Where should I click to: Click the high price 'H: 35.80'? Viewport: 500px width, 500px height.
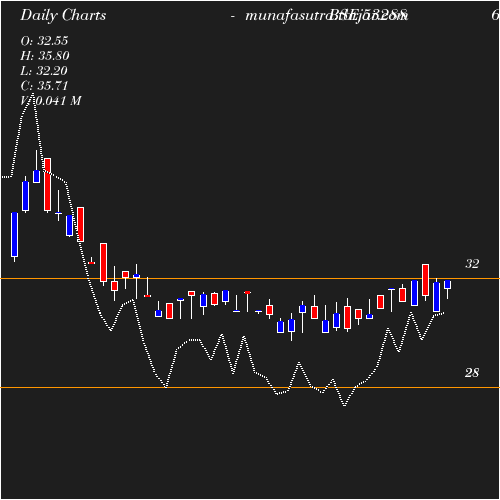(x=45, y=56)
